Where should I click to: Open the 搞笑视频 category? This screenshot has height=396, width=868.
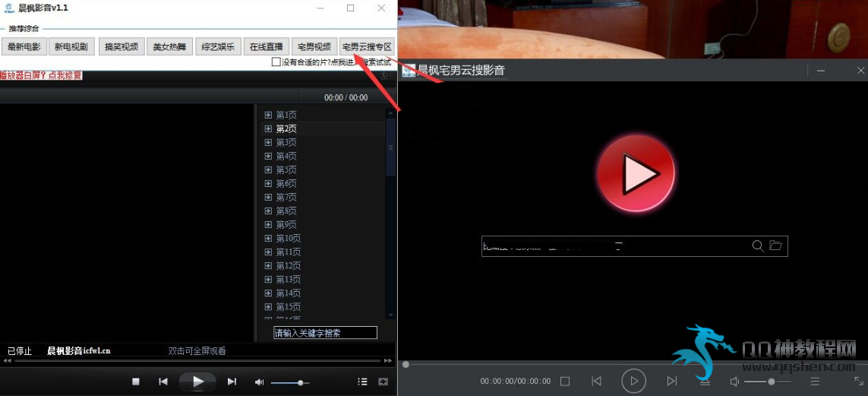click(x=122, y=47)
